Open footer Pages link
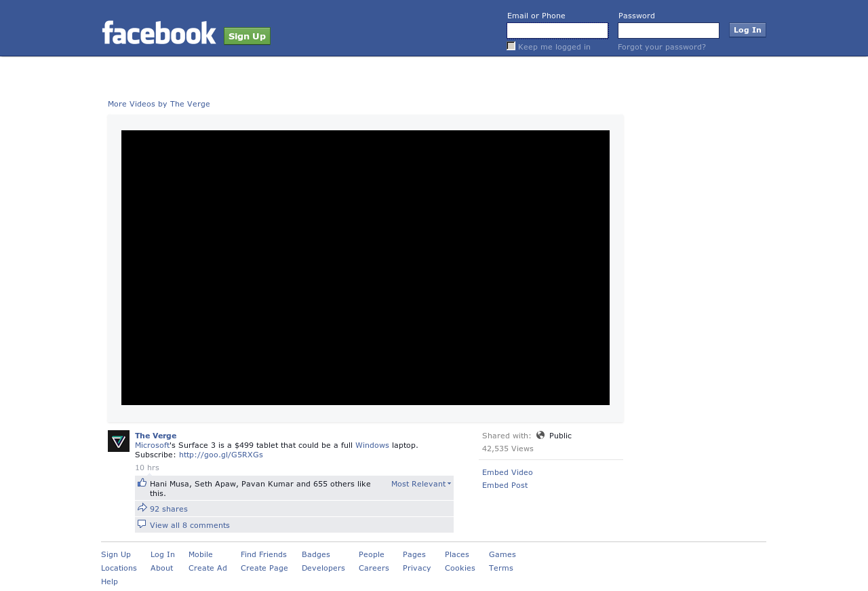 (414, 554)
